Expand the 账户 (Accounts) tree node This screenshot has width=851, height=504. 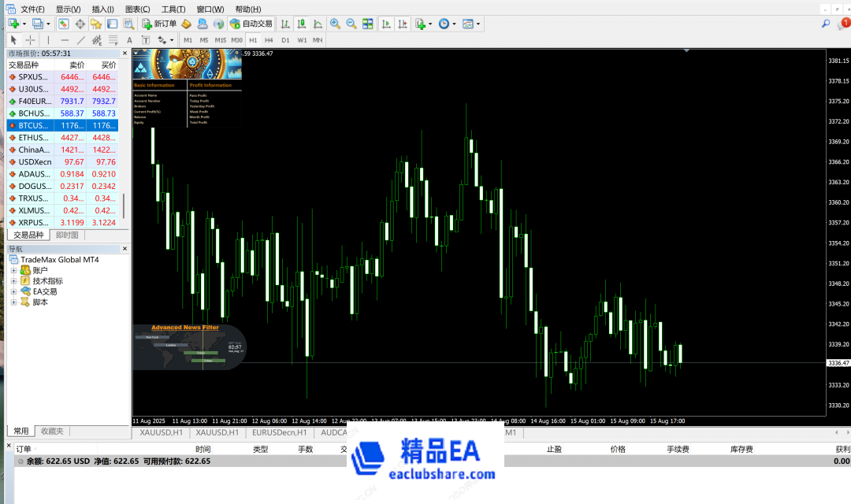pyautogui.click(x=13, y=270)
